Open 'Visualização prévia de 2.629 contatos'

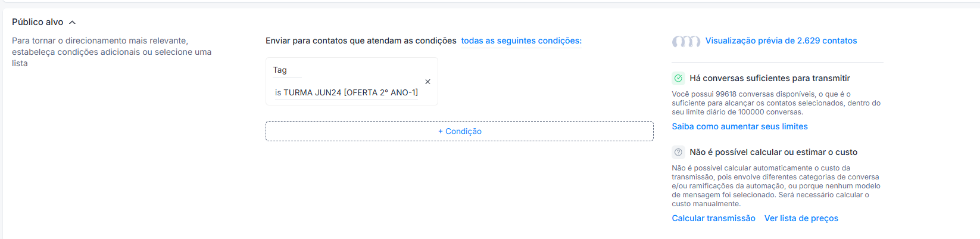(781, 41)
